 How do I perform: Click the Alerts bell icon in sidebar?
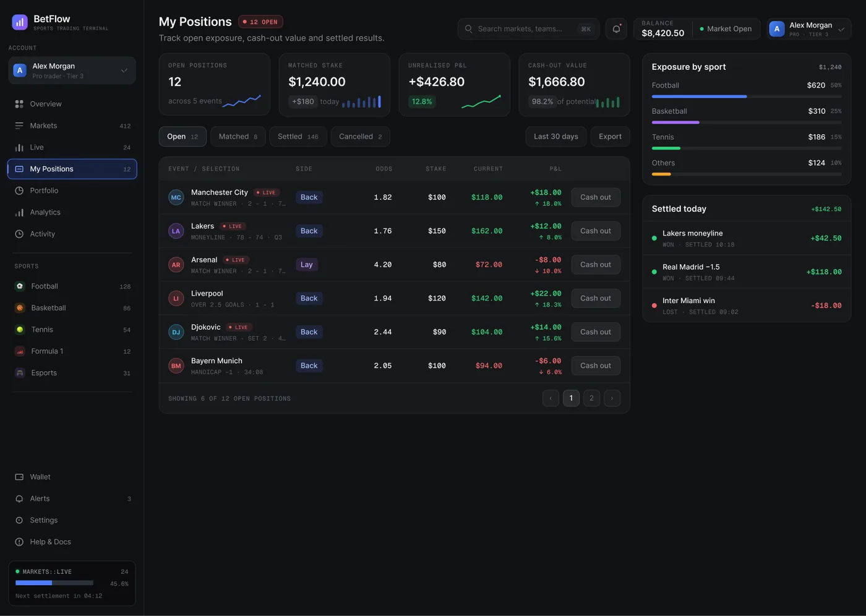point(19,498)
